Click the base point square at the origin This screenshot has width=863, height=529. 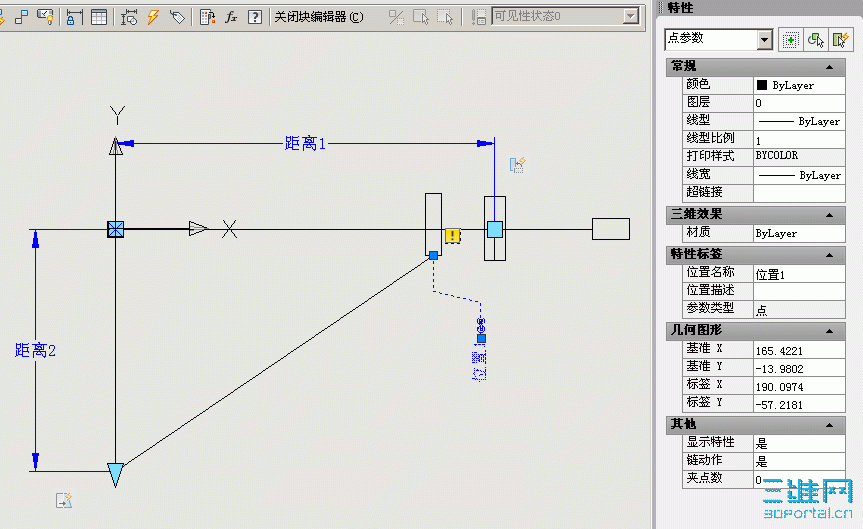click(x=116, y=229)
